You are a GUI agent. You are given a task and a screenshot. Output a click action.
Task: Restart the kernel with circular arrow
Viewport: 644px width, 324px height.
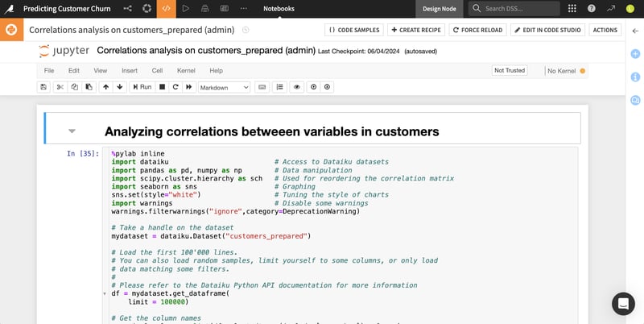(175, 87)
